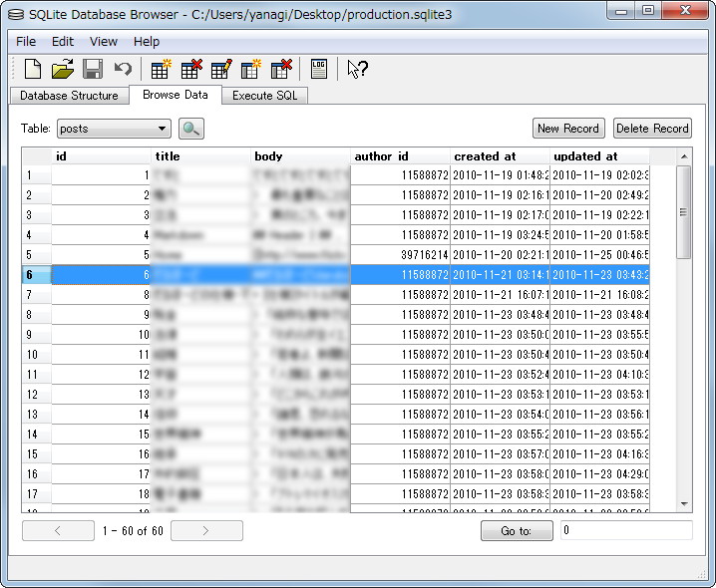Click the Delete Index toolbar icon
The height and width of the screenshot is (588, 716).
pos(281,69)
